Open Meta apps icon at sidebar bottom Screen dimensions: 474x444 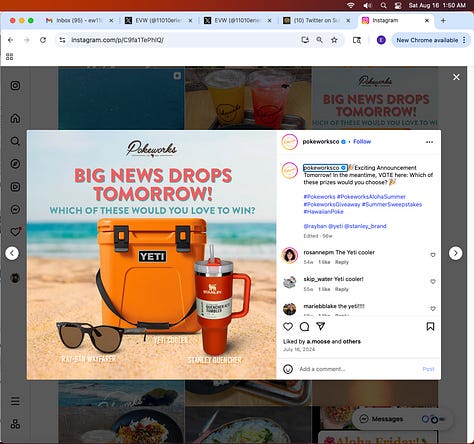15,424
